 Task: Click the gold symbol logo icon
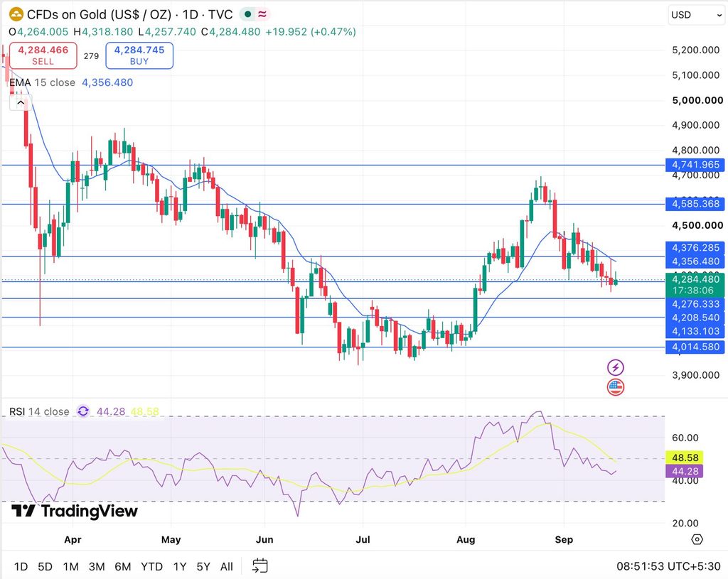[x=16, y=14]
